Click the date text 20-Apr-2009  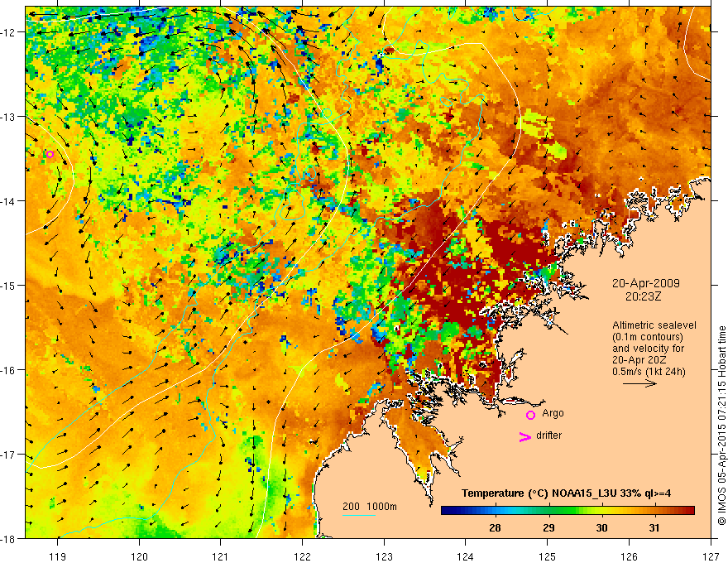click(646, 283)
